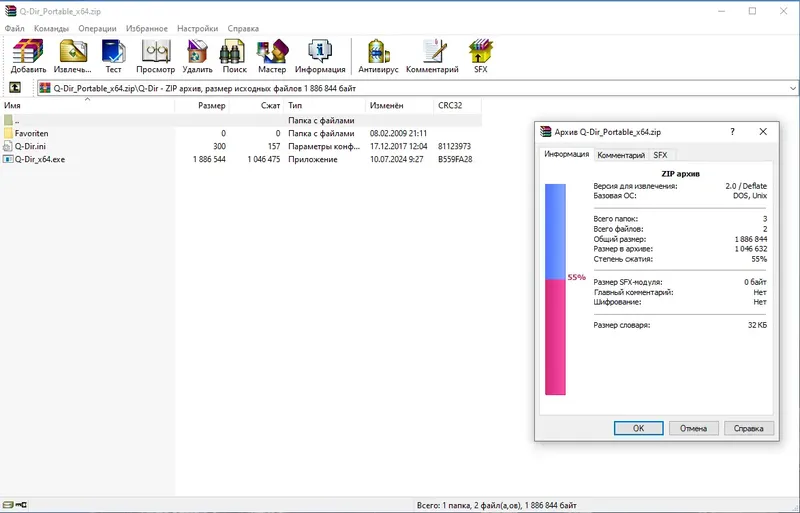Sort by the Тип column header
800x513 pixels.
point(324,106)
